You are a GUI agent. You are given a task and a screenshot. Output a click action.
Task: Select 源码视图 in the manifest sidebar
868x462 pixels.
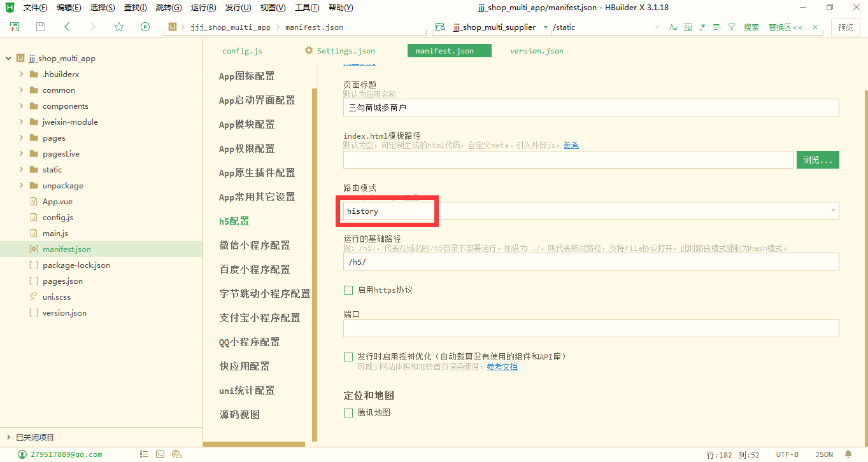[240, 415]
